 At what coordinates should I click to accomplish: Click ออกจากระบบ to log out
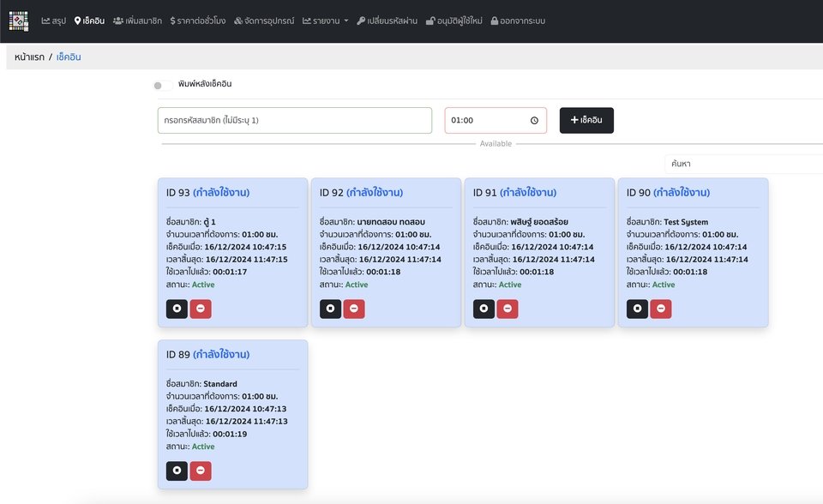[518, 21]
